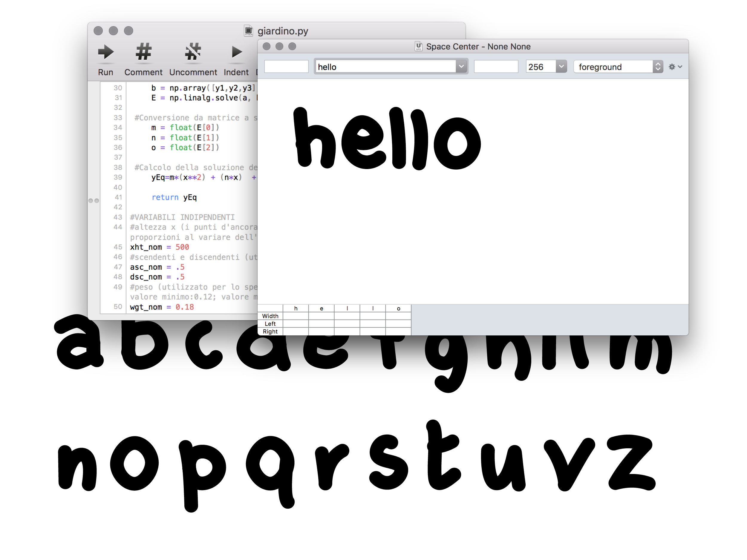Image resolution: width=747 pixels, height=560 pixels.
Task: Click the code line asc_nom = .5
Action: click(x=157, y=267)
